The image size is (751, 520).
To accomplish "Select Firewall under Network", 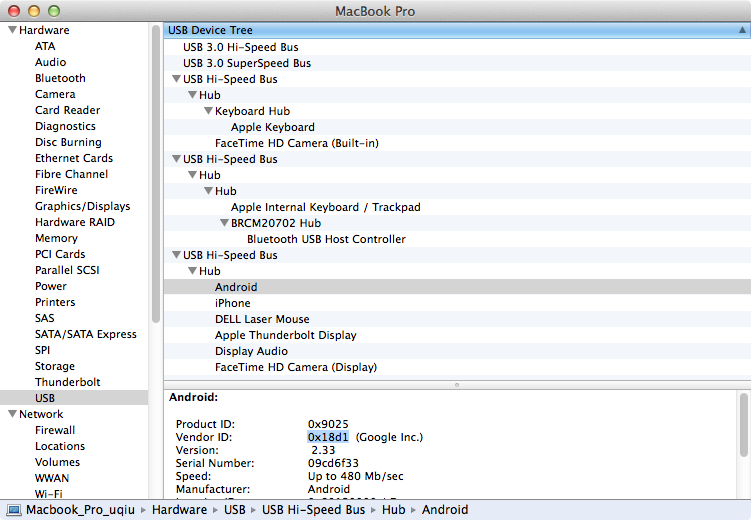I will click(55, 430).
